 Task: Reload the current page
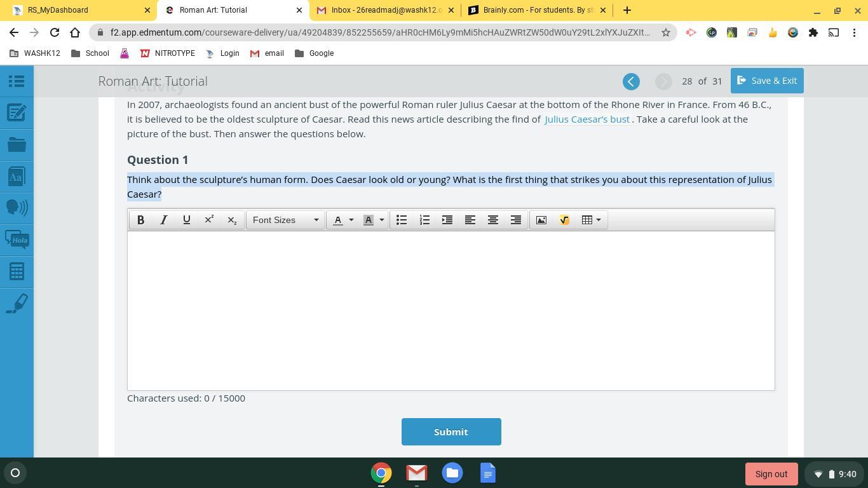tap(55, 32)
